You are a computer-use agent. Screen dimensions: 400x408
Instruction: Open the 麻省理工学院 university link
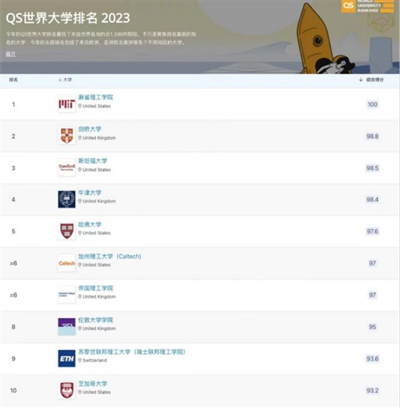tap(96, 97)
